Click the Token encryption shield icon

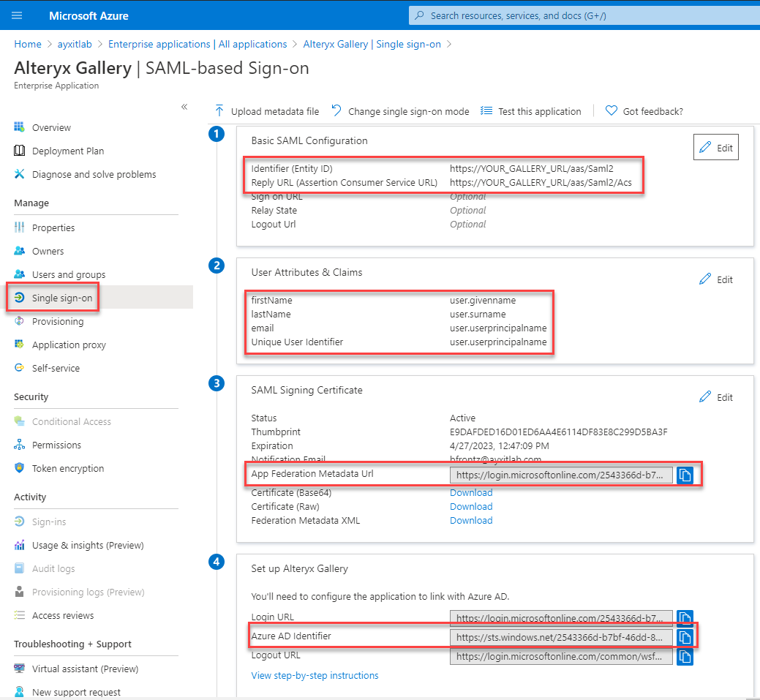pyautogui.click(x=20, y=468)
